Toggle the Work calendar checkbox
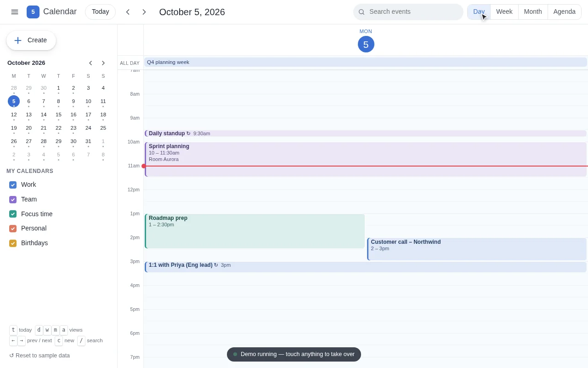Image resolution: width=588 pixels, height=368 pixels. point(13,185)
